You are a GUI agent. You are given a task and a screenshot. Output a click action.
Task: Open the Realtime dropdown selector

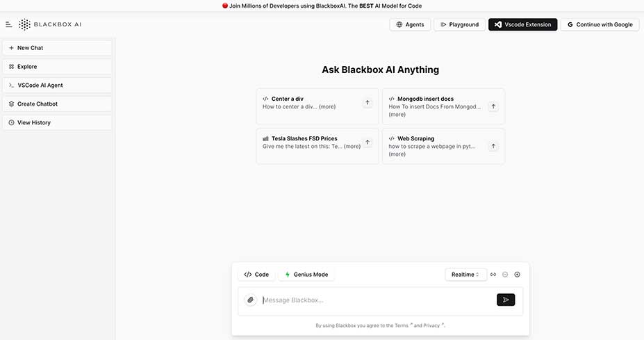(465, 275)
